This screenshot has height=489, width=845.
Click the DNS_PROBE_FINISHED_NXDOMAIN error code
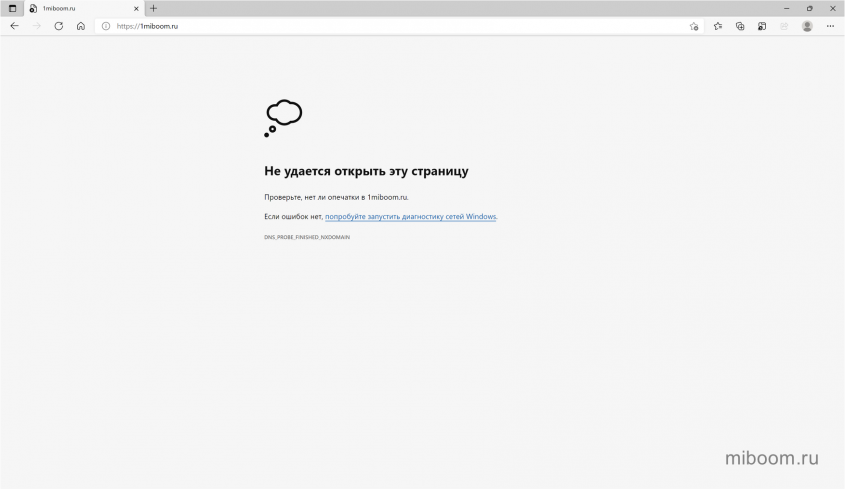[x=307, y=238]
